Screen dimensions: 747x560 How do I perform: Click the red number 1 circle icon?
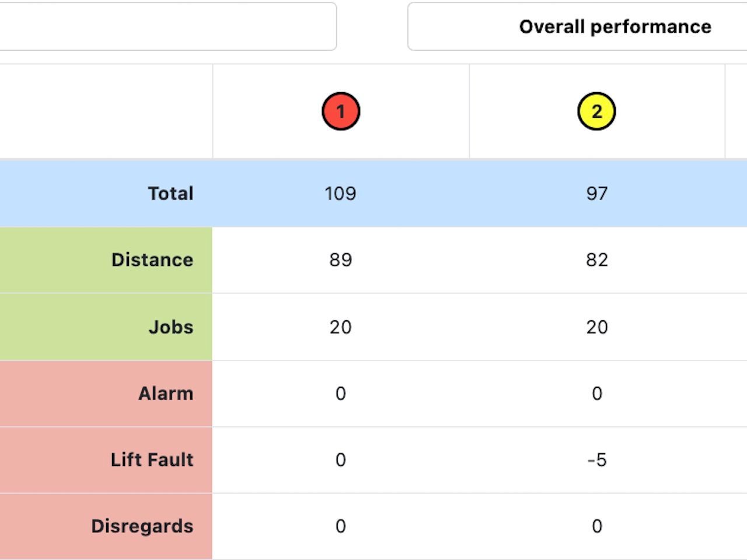pyautogui.click(x=341, y=111)
